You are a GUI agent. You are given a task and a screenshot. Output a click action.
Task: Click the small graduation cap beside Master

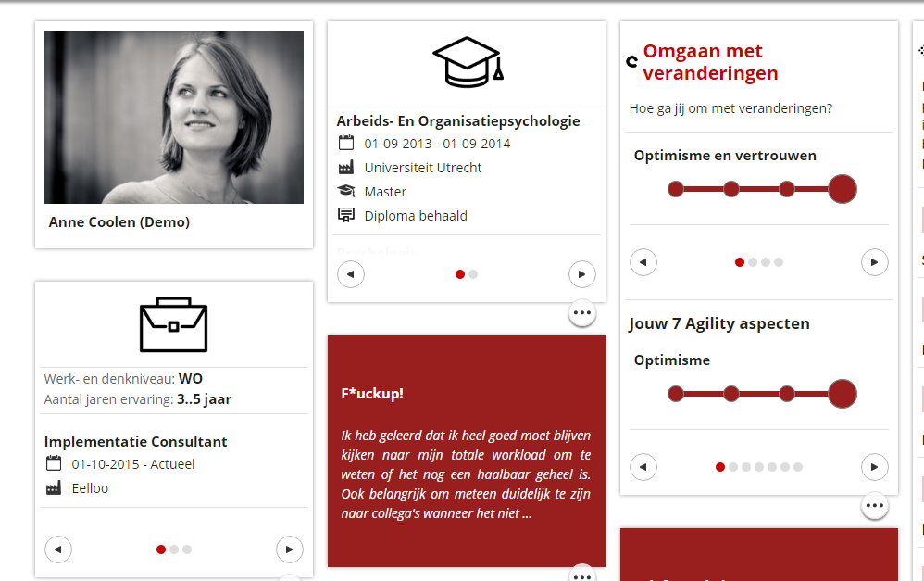(x=346, y=191)
